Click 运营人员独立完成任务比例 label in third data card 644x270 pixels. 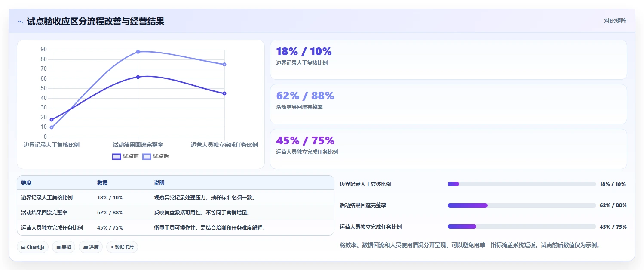(307, 152)
